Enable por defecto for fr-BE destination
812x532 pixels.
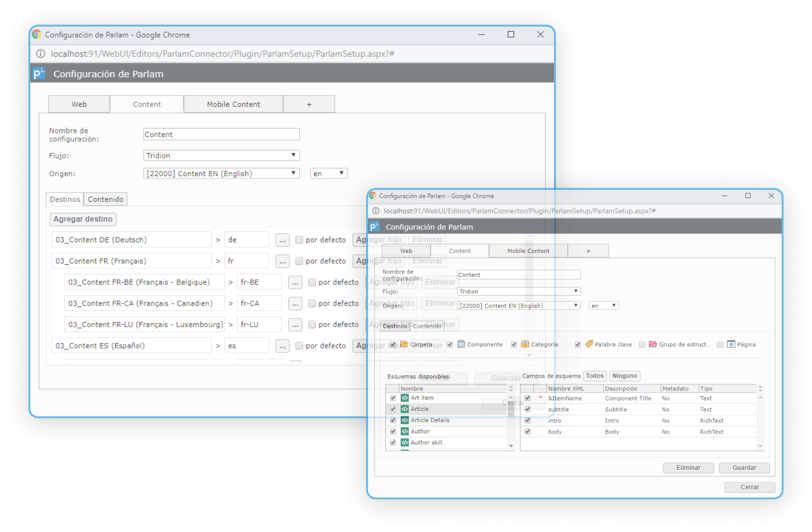[312, 282]
